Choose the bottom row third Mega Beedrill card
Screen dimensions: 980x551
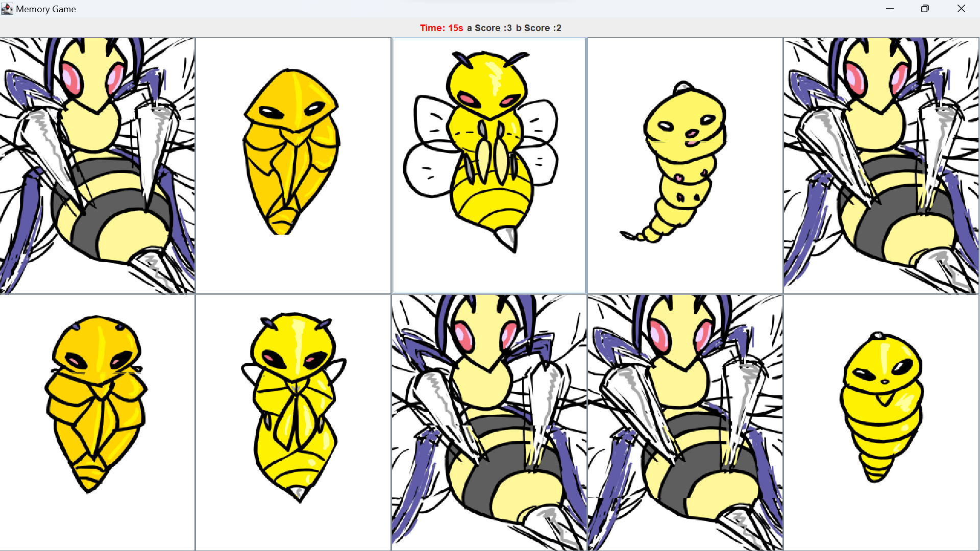click(489, 422)
